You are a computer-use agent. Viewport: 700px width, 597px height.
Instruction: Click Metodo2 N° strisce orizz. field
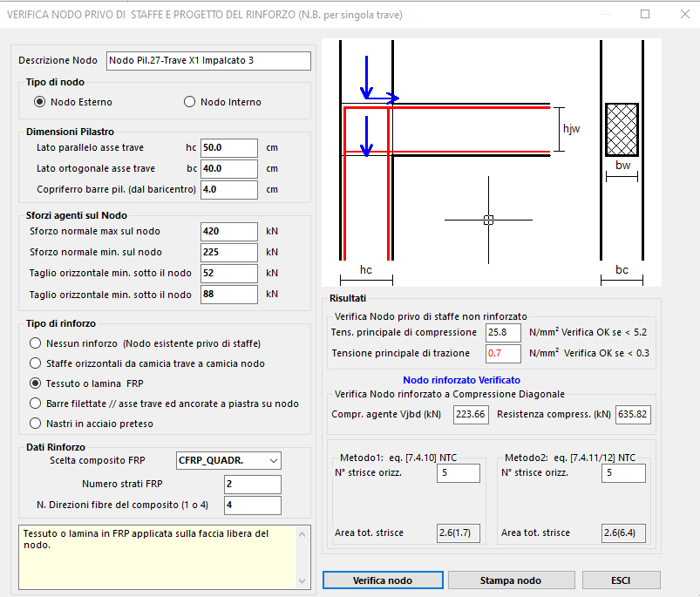coord(623,473)
